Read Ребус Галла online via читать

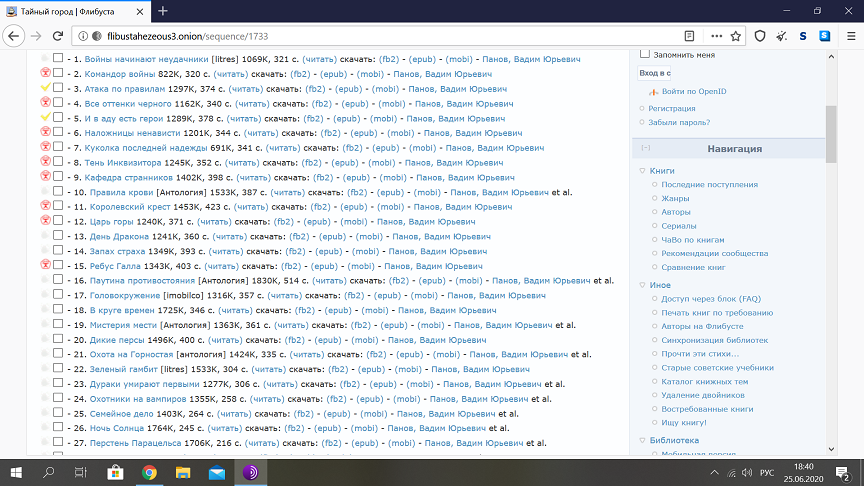point(222,266)
